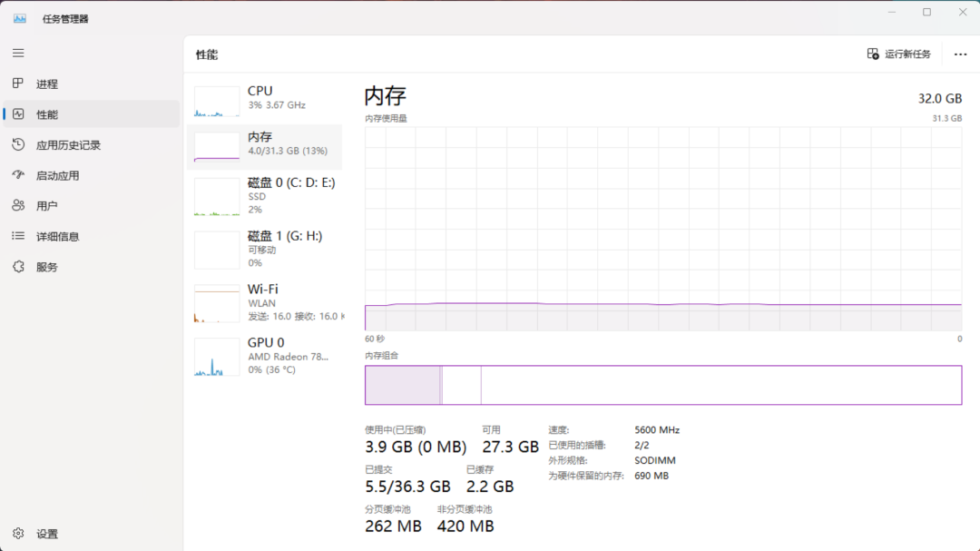Screen dimensions: 980x551
Task: Click the 内存组合 composition bar
Action: point(663,385)
